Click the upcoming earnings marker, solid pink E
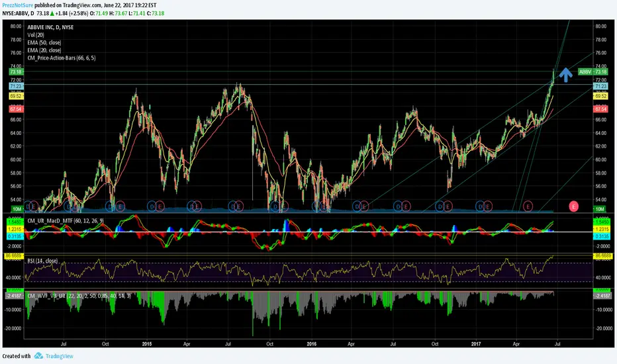Image resolution: width=617 pixels, height=364 pixels. click(x=574, y=206)
